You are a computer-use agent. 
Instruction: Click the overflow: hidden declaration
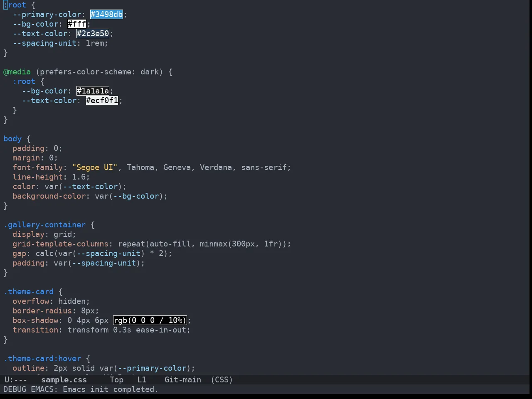(51, 301)
